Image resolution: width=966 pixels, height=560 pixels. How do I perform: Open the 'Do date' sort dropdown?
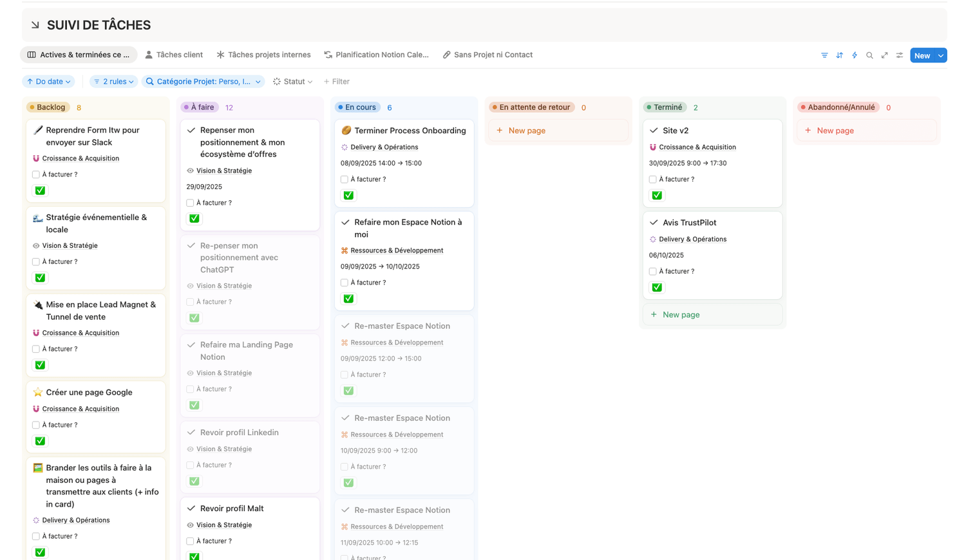49,82
